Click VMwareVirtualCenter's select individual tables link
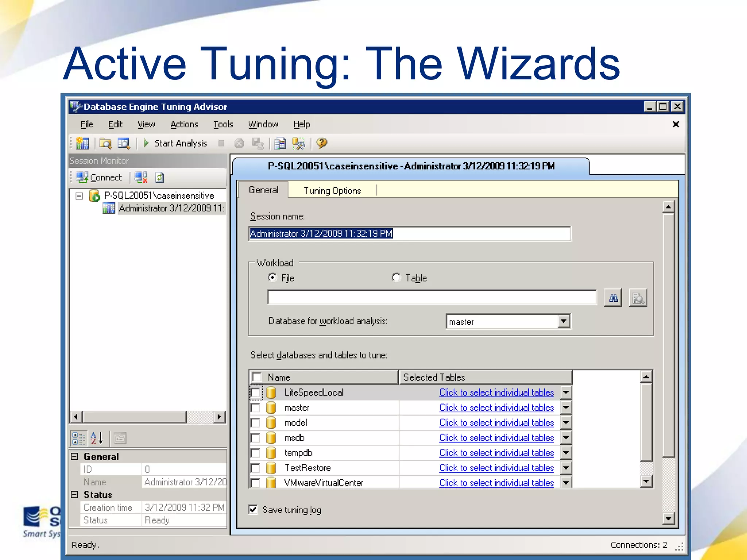Viewport: 747px width, 560px height. point(496,483)
